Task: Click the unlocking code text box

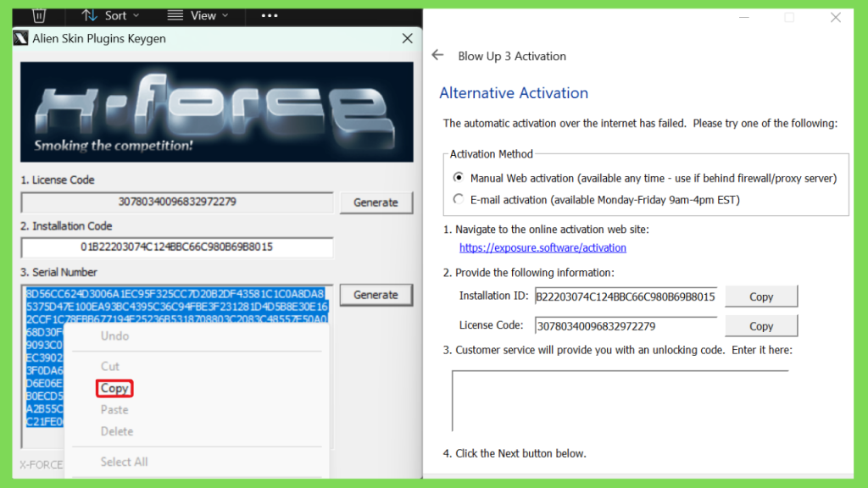Action: [x=620, y=401]
